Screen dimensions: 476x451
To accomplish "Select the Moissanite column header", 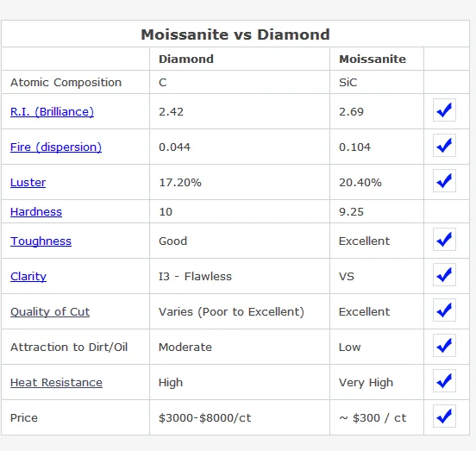I will point(373,59).
